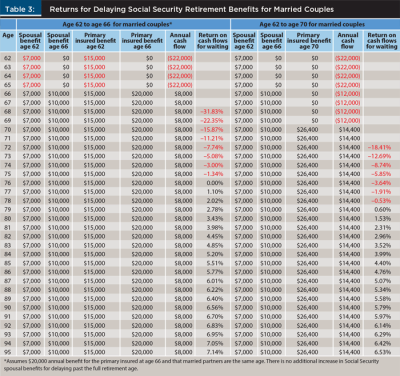
Task: Select the age 95 row label
Action: [8, 352]
